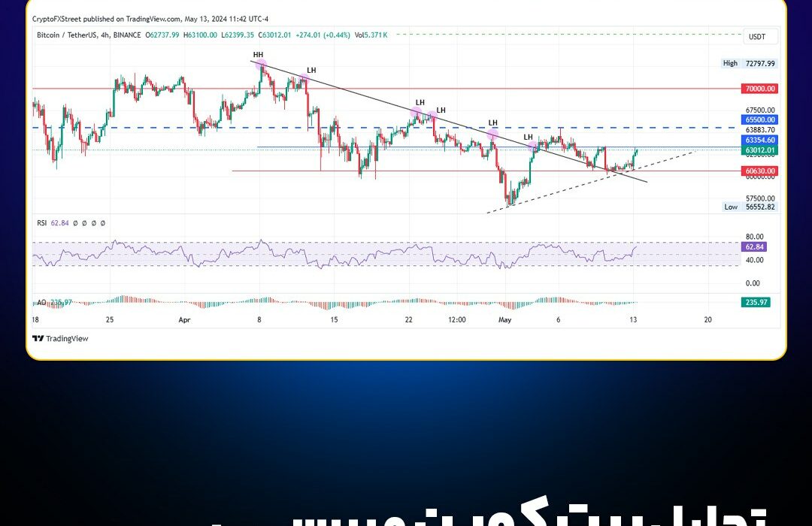Click the 80.00 RSI scale value
The height and width of the screenshot is (526, 812).
pyautogui.click(x=754, y=237)
